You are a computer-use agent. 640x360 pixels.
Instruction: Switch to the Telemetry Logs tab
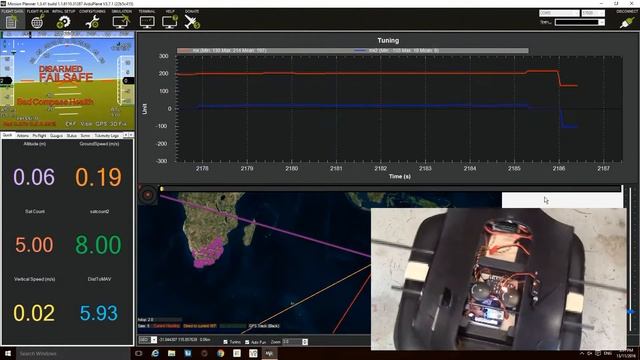[x=107, y=136]
